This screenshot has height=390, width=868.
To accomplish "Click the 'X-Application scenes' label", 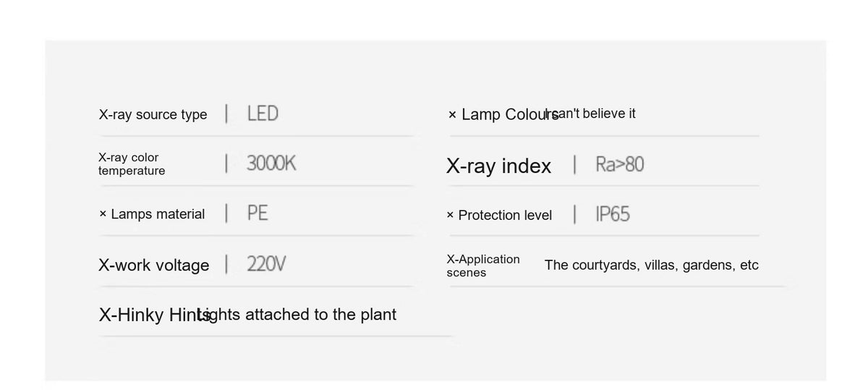I will point(483,266).
